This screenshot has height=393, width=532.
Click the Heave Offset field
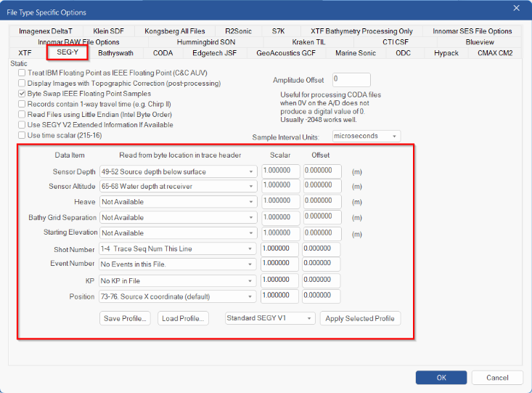322,201
